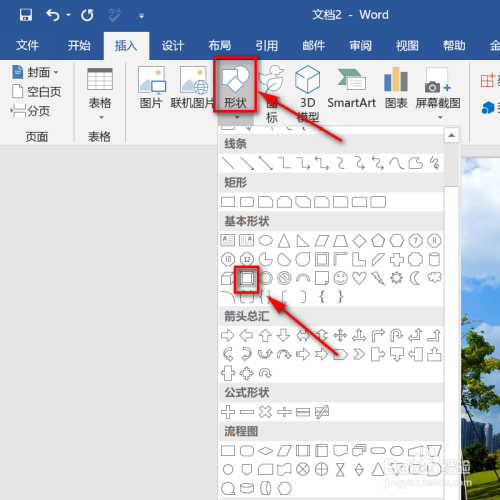The height and width of the screenshot is (500, 500).
Task: Select the smiley face shape
Action: click(x=341, y=278)
